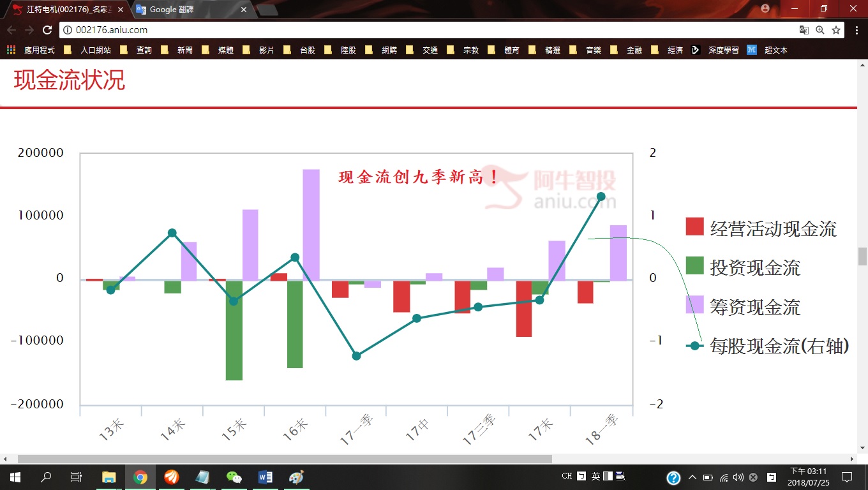The height and width of the screenshot is (490, 868).
Task: Open the 台股 bookmark folder
Action: click(x=300, y=50)
